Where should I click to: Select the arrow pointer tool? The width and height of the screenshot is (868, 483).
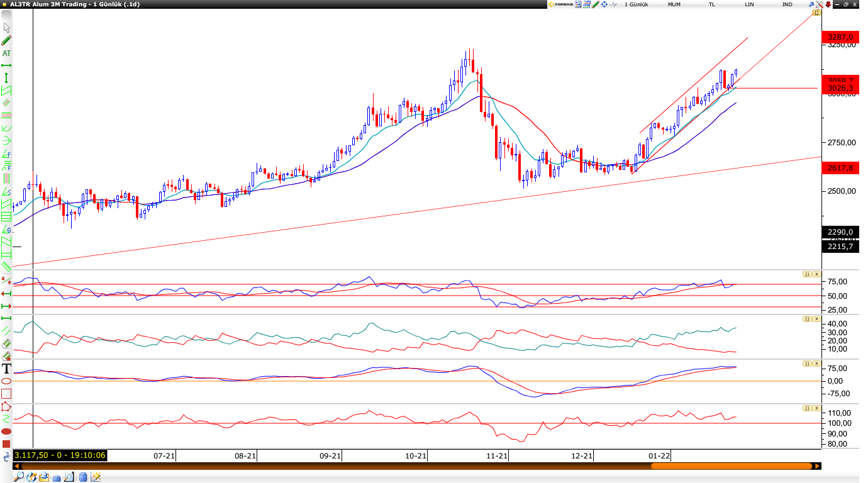[x=7, y=28]
